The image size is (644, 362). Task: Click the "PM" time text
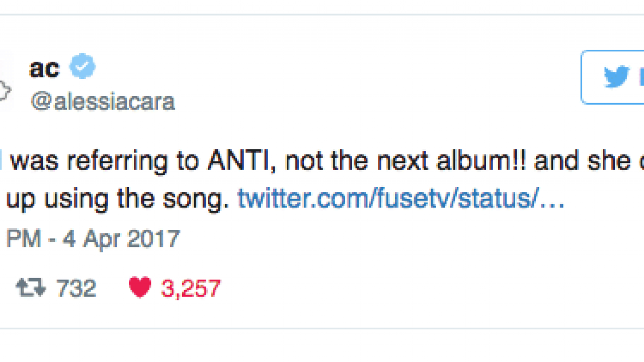pyautogui.click(x=23, y=238)
